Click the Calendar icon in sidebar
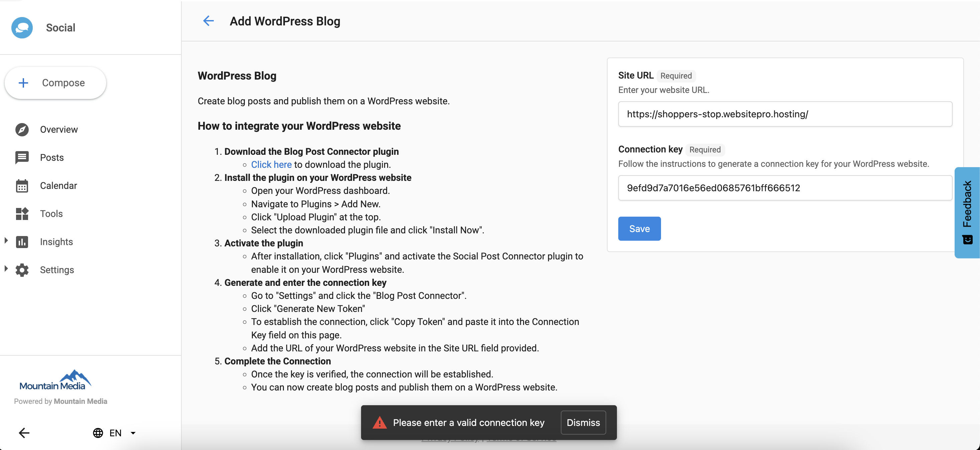 22,186
